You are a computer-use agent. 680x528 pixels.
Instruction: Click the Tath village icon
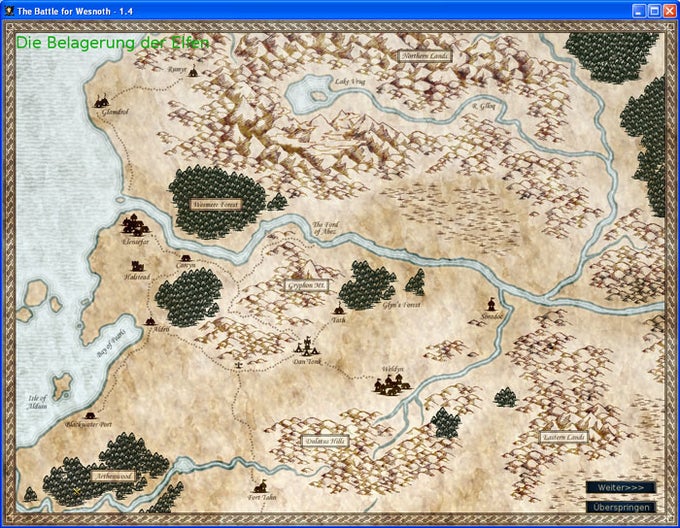[339, 309]
